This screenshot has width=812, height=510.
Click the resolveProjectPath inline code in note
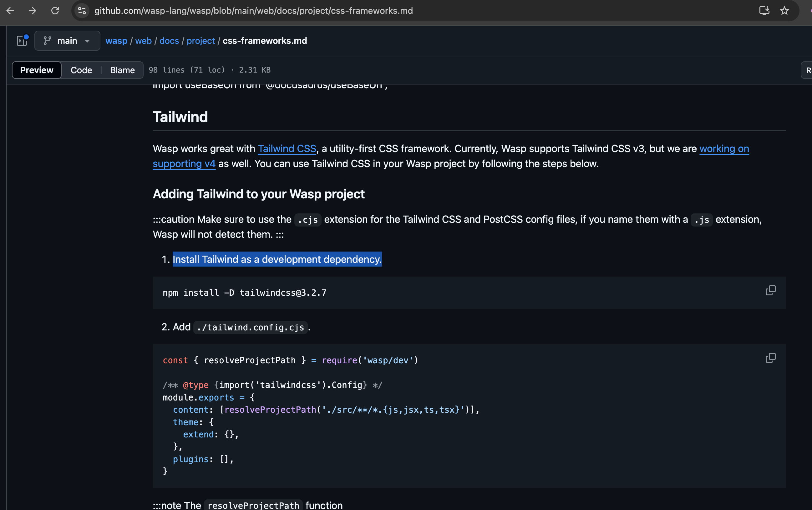(x=254, y=505)
